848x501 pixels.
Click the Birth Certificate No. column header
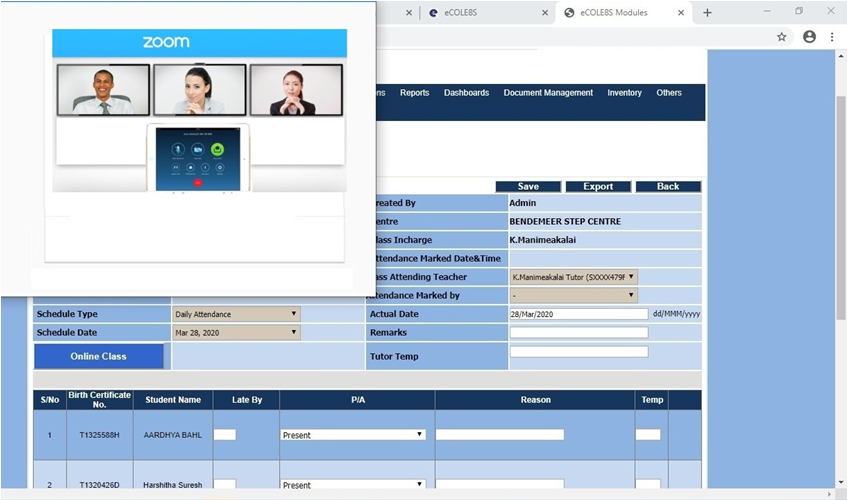[100, 400]
